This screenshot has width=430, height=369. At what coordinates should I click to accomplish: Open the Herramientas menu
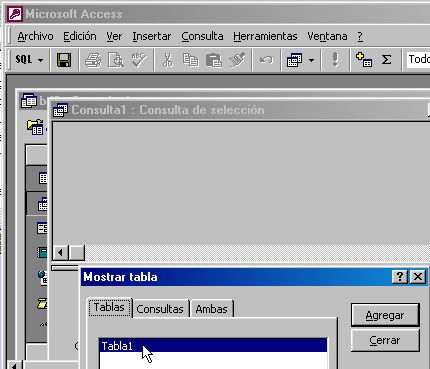pyautogui.click(x=265, y=36)
